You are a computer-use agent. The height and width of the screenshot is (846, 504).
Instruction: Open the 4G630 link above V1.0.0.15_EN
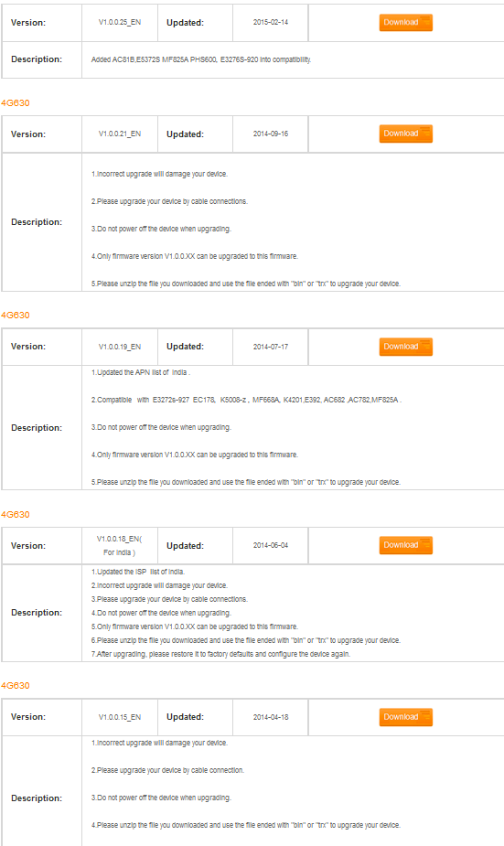16,686
